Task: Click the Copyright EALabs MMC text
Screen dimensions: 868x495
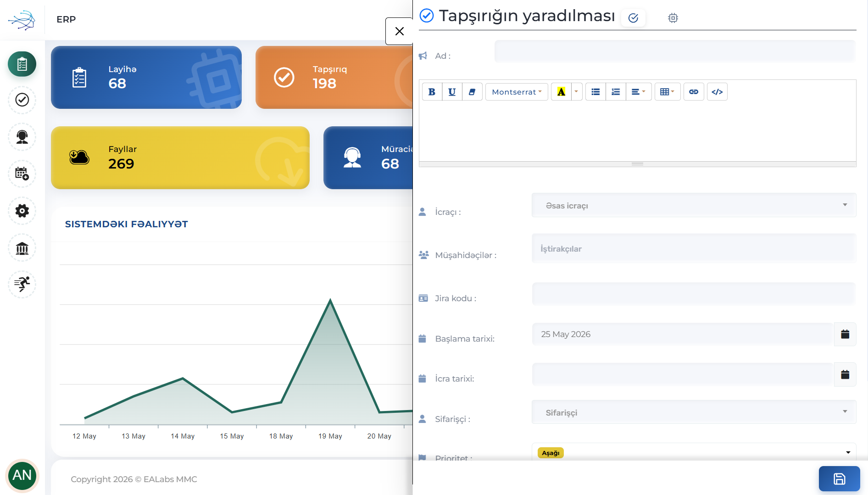Action: click(134, 479)
